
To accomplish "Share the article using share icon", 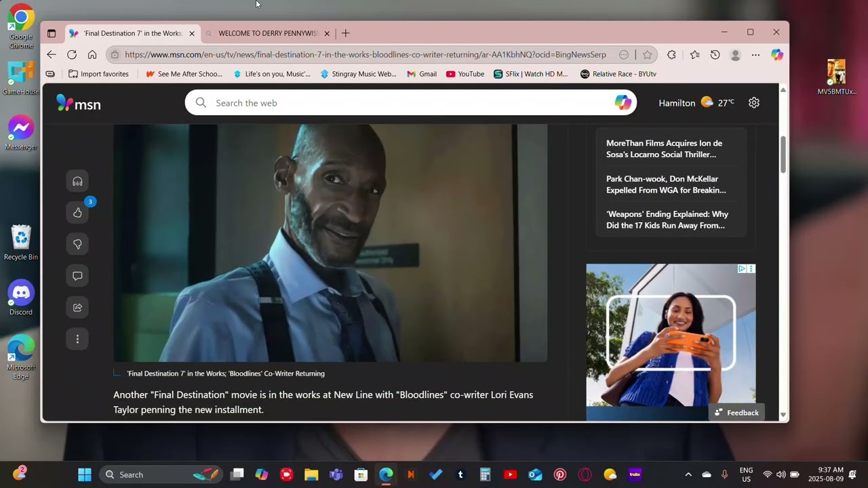I will tap(77, 308).
